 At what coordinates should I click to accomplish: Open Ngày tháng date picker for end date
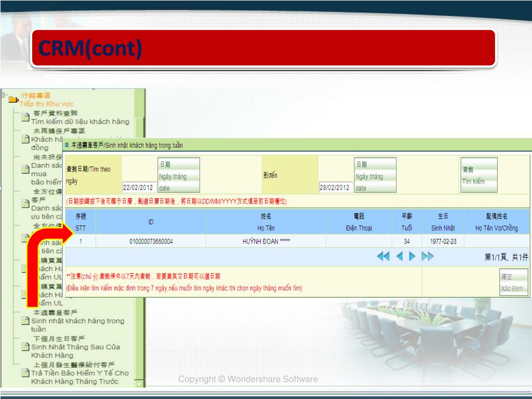(x=375, y=175)
